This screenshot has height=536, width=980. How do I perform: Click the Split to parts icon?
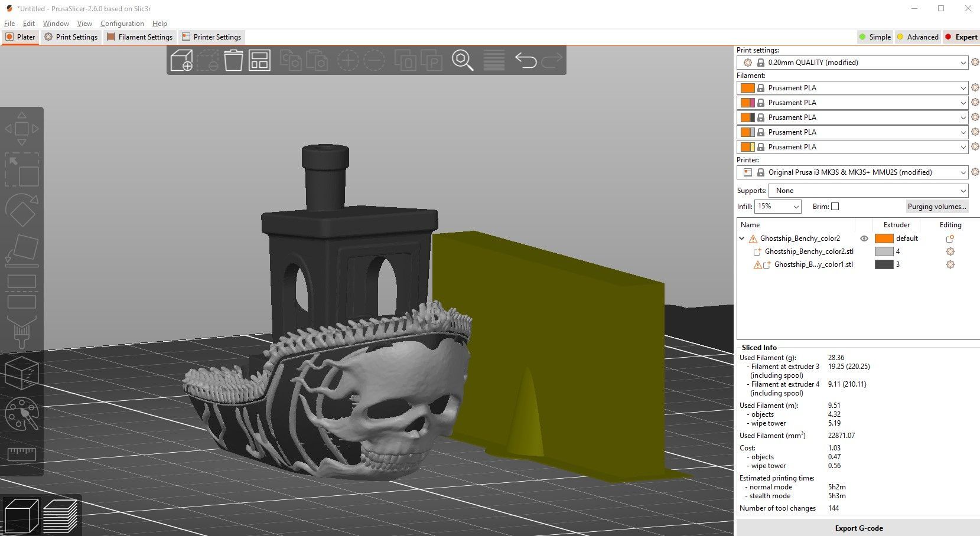(x=432, y=60)
